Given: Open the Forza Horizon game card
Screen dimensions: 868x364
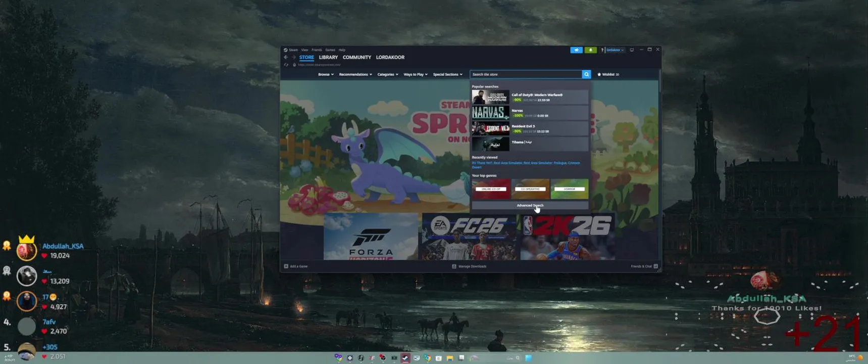Looking at the screenshot, I should pyautogui.click(x=371, y=237).
